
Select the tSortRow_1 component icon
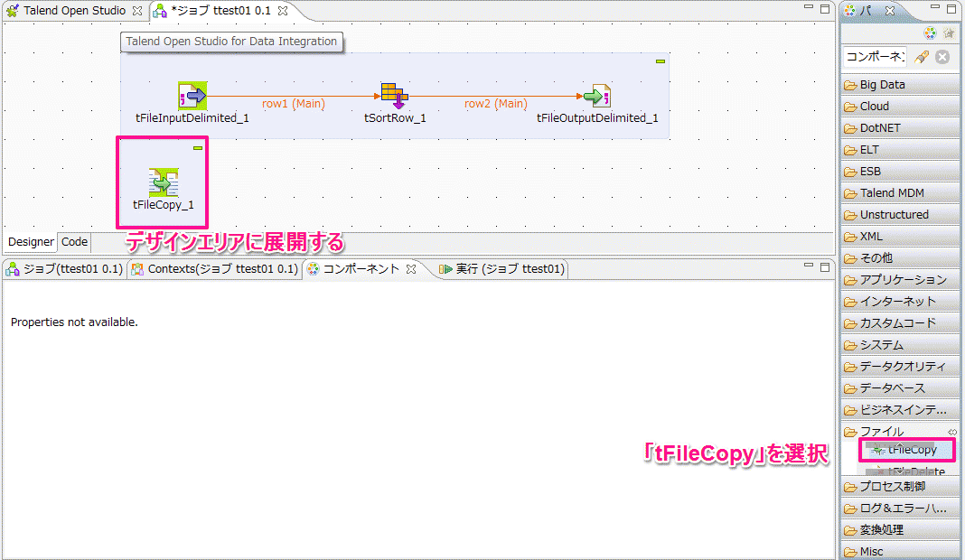[395, 96]
